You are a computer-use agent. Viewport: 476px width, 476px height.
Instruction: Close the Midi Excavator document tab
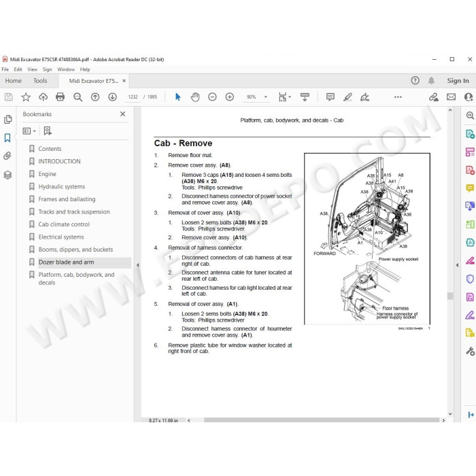coord(124,81)
